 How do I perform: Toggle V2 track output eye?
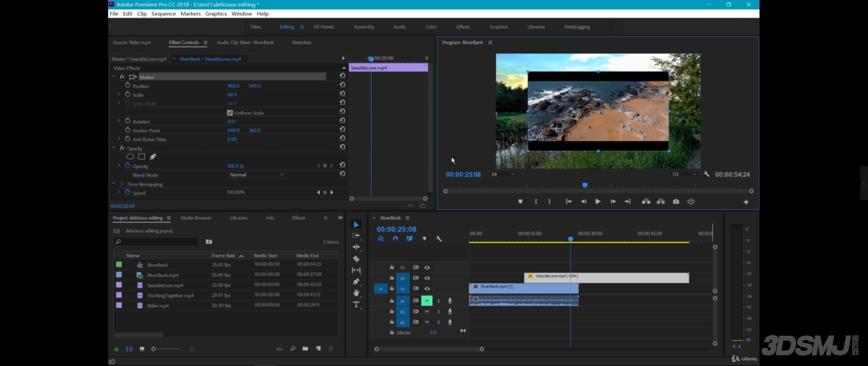(x=427, y=278)
